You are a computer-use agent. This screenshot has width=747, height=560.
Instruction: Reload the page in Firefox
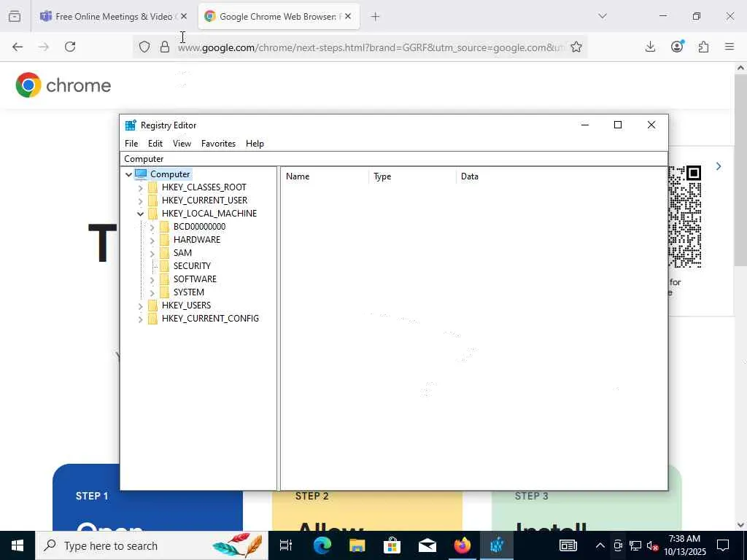point(70,47)
